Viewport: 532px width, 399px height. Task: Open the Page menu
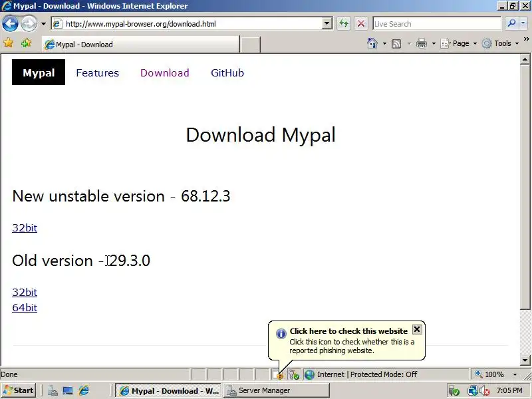[x=458, y=43]
